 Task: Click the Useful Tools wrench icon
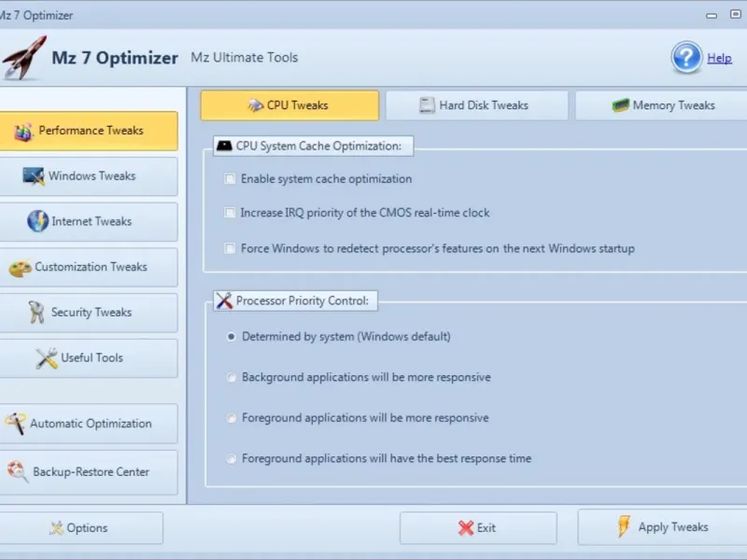46,358
